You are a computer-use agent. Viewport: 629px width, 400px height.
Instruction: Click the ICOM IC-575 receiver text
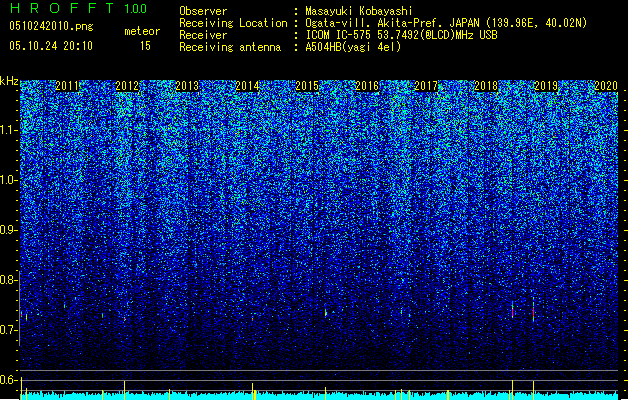coord(401,35)
